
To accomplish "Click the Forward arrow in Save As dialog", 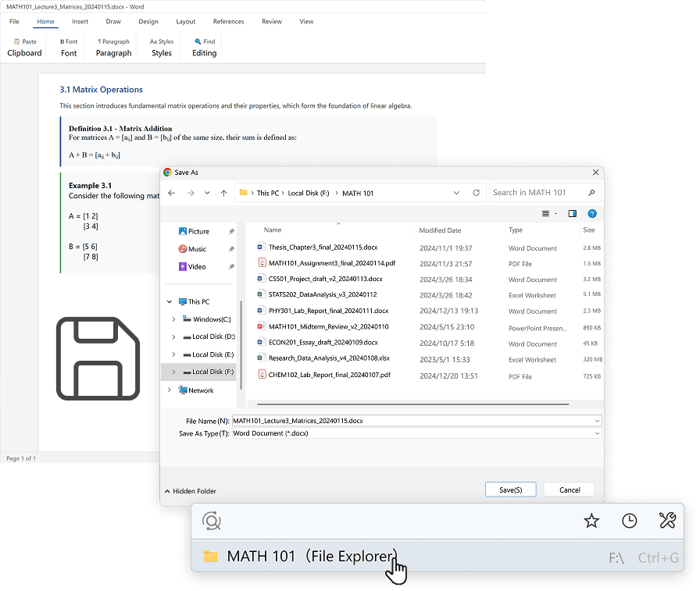I will tap(191, 193).
